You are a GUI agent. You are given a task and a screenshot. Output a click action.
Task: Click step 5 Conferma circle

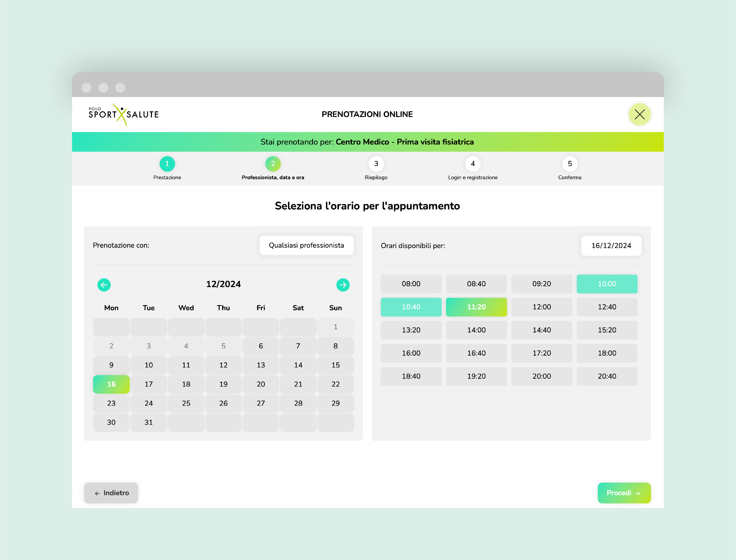coord(570,164)
